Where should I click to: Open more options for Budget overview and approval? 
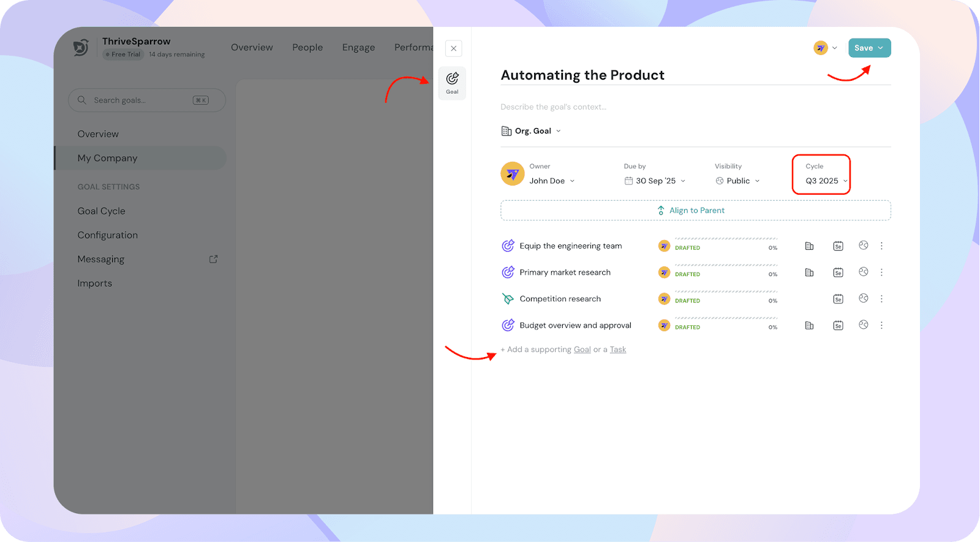click(881, 325)
